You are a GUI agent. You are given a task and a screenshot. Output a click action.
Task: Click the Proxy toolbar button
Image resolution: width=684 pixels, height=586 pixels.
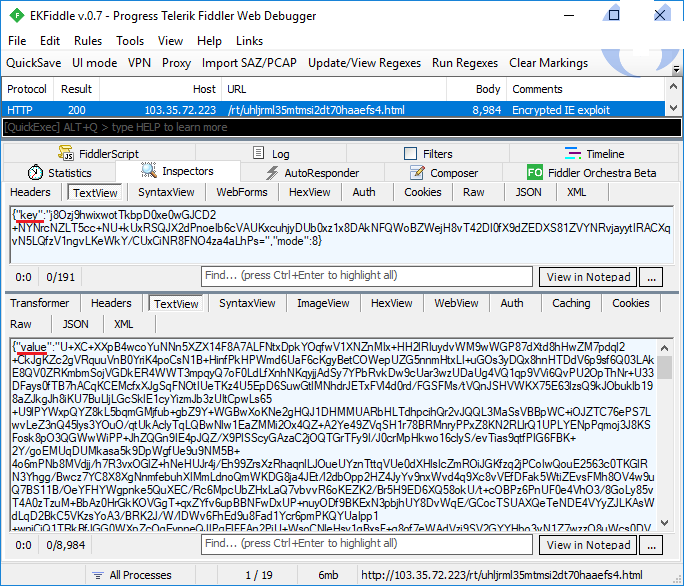[x=176, y=63]
